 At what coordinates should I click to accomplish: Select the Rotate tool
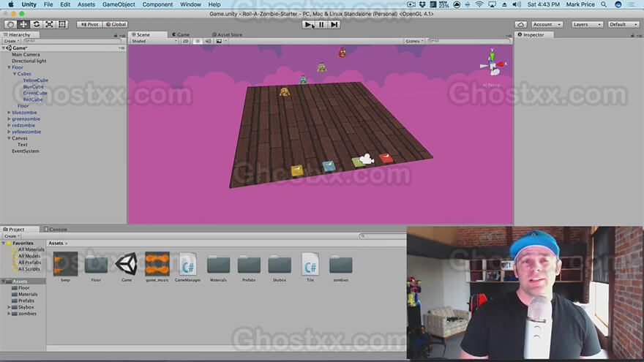(x=36, y=25)
